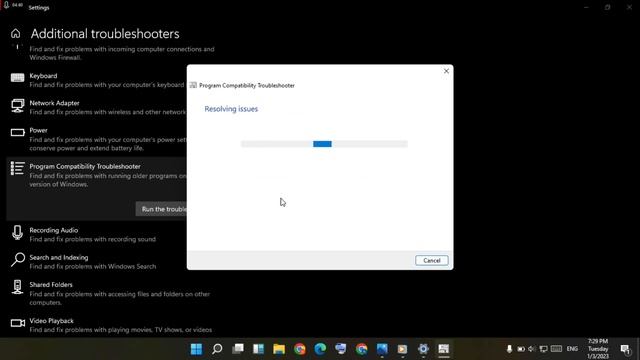Switch to troubleshooter window taskbar icon
640x360 pixels.
coord(444,349)
